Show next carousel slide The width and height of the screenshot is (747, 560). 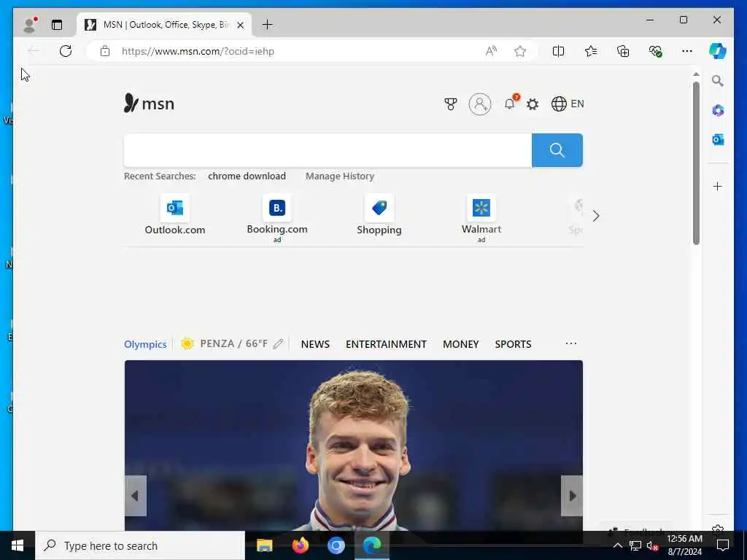pyautogui.click(x=572, y=496)
